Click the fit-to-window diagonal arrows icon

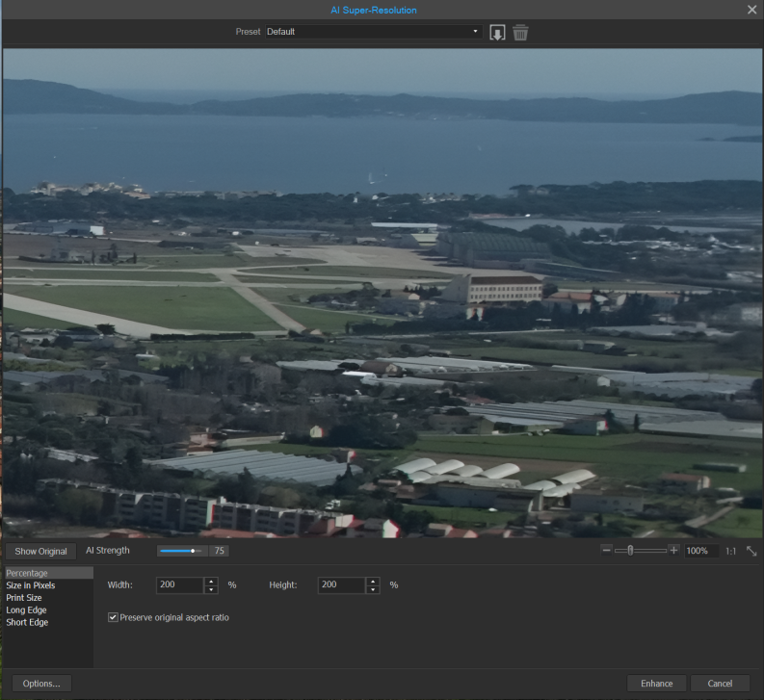point(751,551)
